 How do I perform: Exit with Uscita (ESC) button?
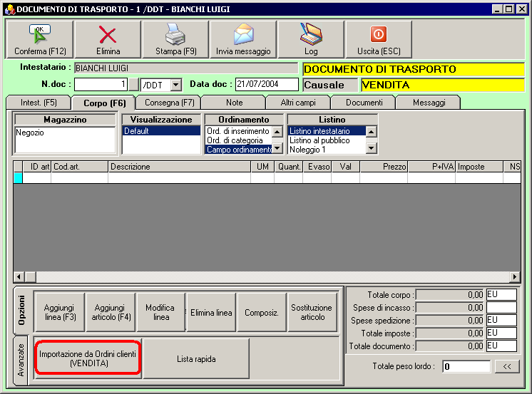[379, 39]
